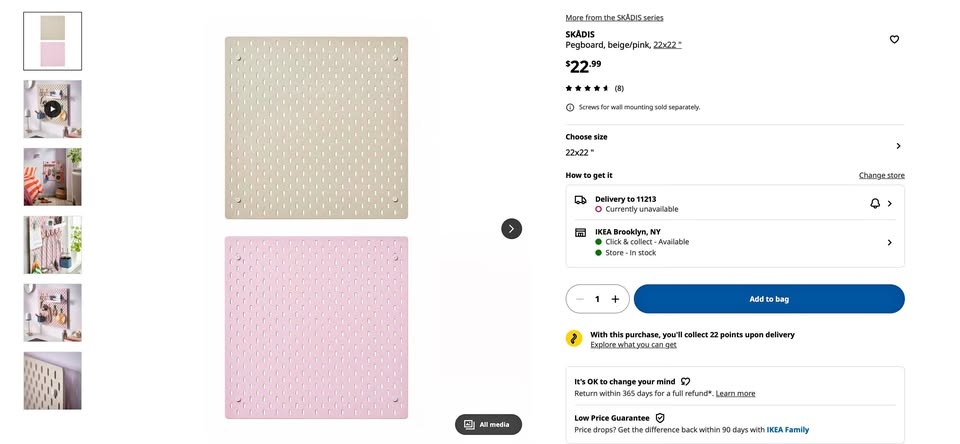The height and width of the screenshot is (444, 960).
Task: Decrease quantity with minus button
Action: click(x=580, y=299)
